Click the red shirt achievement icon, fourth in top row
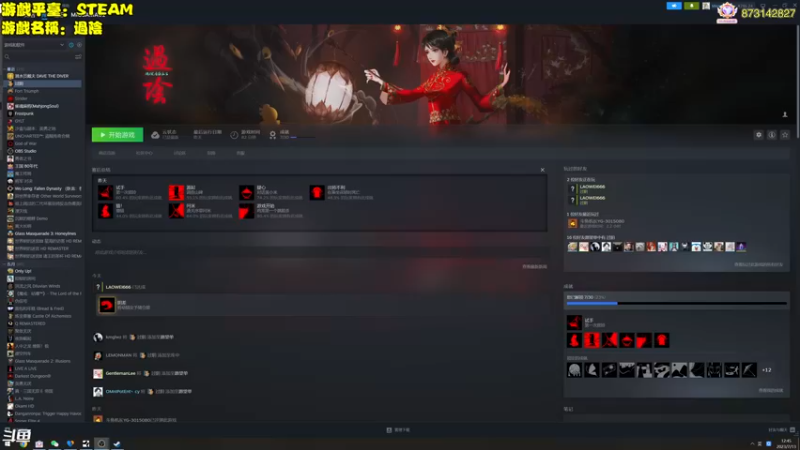800x450 pixels. pyautogui.click(x=317, y=192)
